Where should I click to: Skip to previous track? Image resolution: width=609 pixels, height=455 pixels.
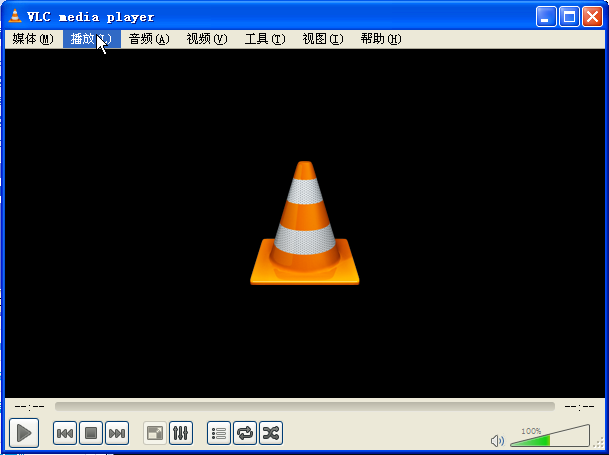point(64,433)
